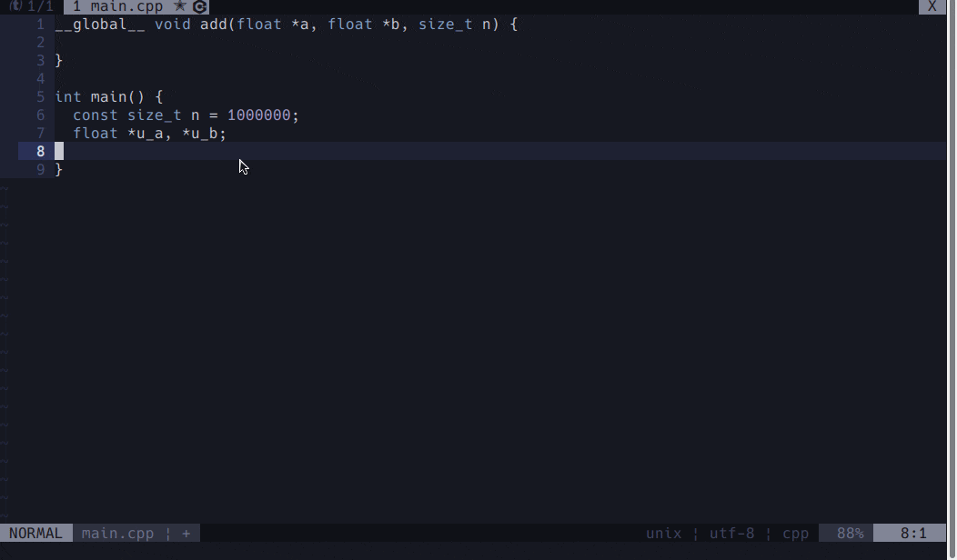Click line number 8 in gutter
This screenshot has height=560, width=957.
40,151
